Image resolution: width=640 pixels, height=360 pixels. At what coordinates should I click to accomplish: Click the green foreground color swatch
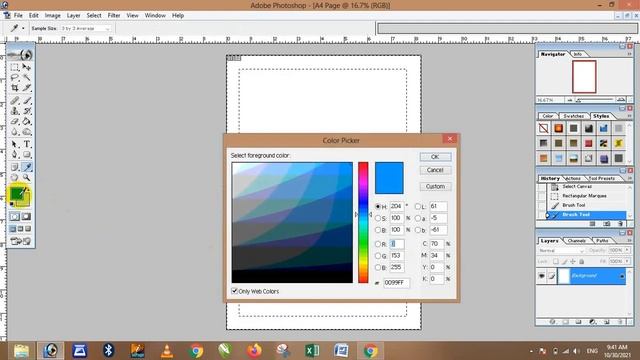tap(16, 193)
